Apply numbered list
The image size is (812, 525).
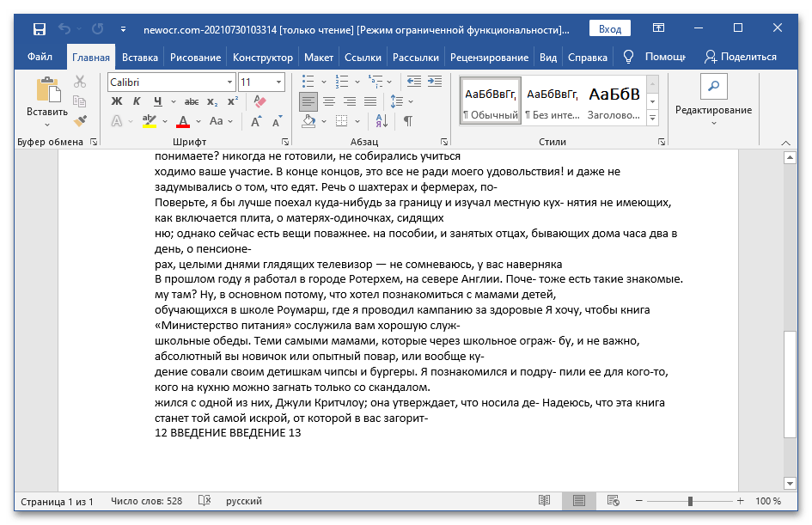pos(342,82)
